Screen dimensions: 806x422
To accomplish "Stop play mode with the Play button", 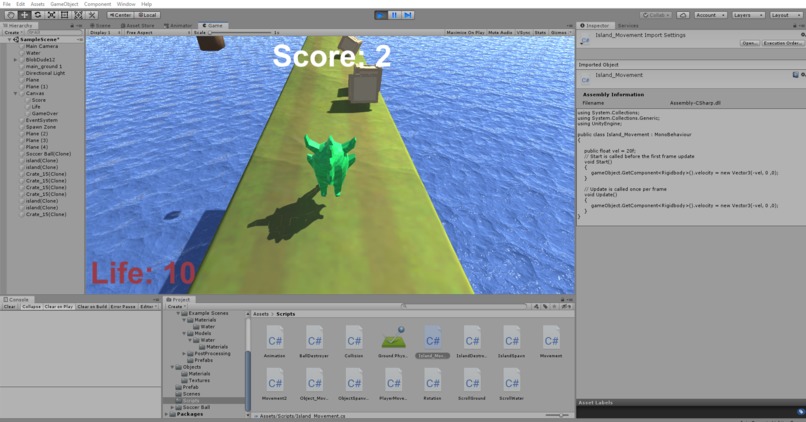I will point(380,15).
